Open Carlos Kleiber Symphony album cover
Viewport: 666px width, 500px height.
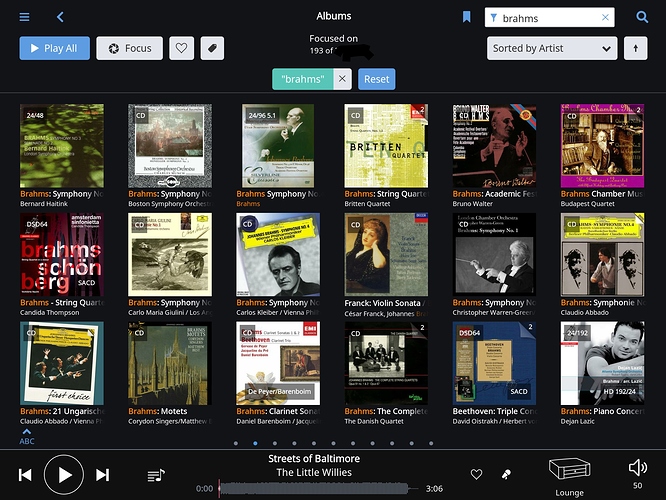pos(278,254)
